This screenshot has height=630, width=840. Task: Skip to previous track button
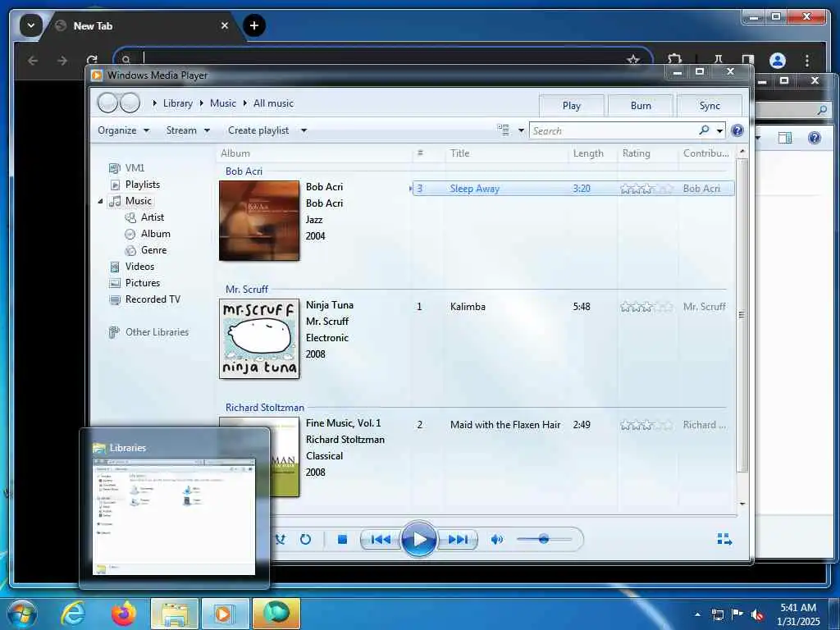381,539
